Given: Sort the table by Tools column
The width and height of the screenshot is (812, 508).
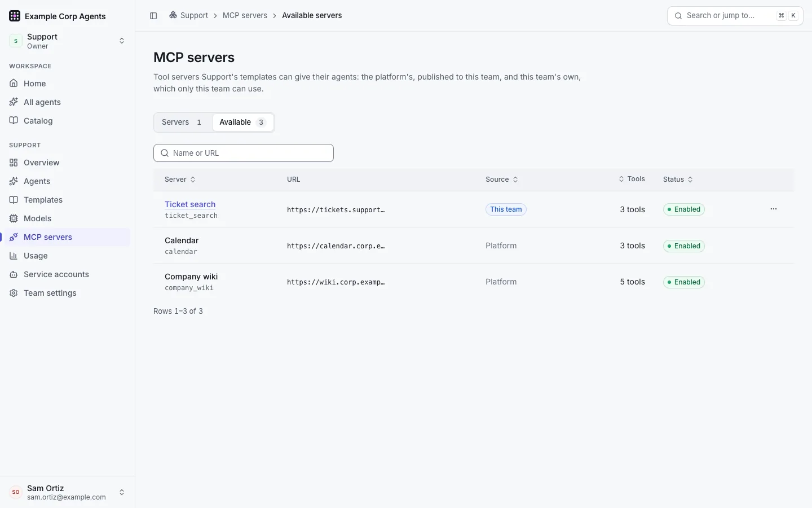Looking at the screenshot, I should (x=632, y=179).
